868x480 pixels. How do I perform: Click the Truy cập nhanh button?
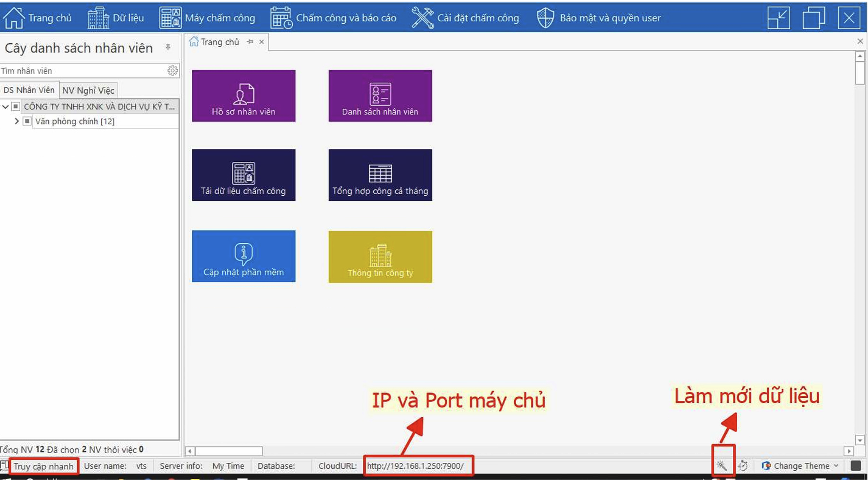click(43, 466)
